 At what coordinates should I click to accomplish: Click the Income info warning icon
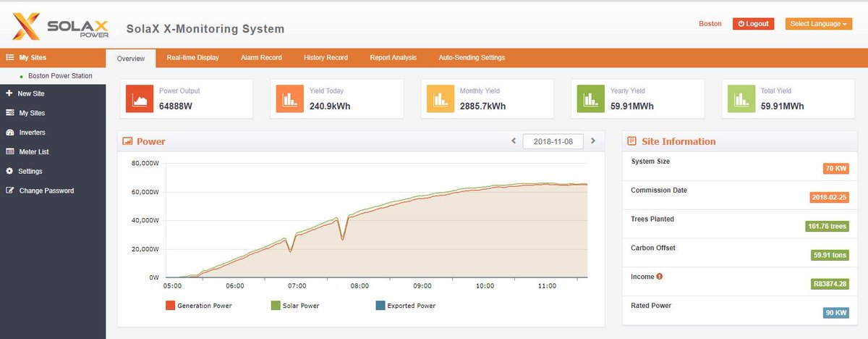click(660, 277)
